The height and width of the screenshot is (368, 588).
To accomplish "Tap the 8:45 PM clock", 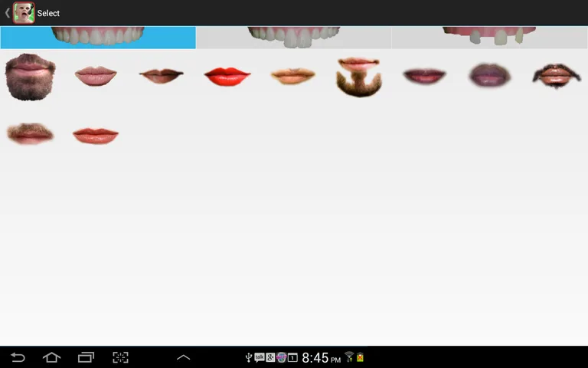I will [321, 357].
